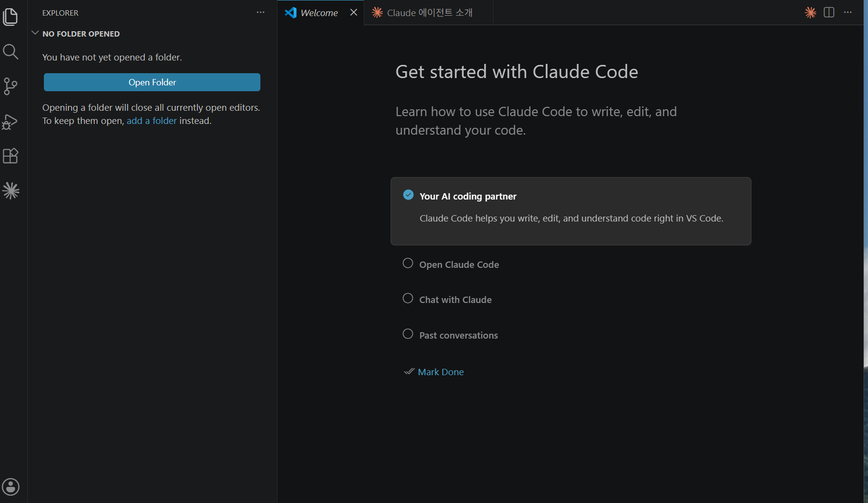Split the editor with the layout icon

(x=829, y=13)
